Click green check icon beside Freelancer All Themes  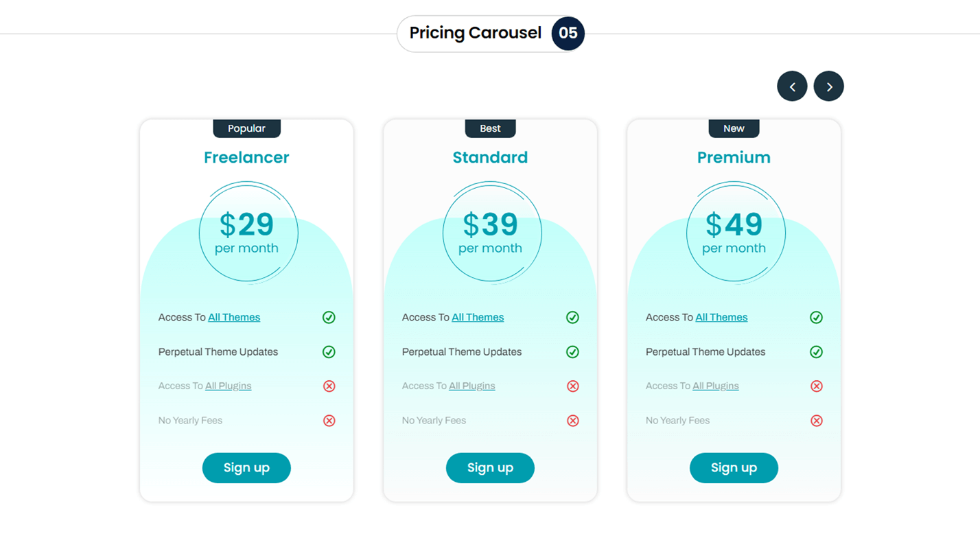(x=329, y=317)
